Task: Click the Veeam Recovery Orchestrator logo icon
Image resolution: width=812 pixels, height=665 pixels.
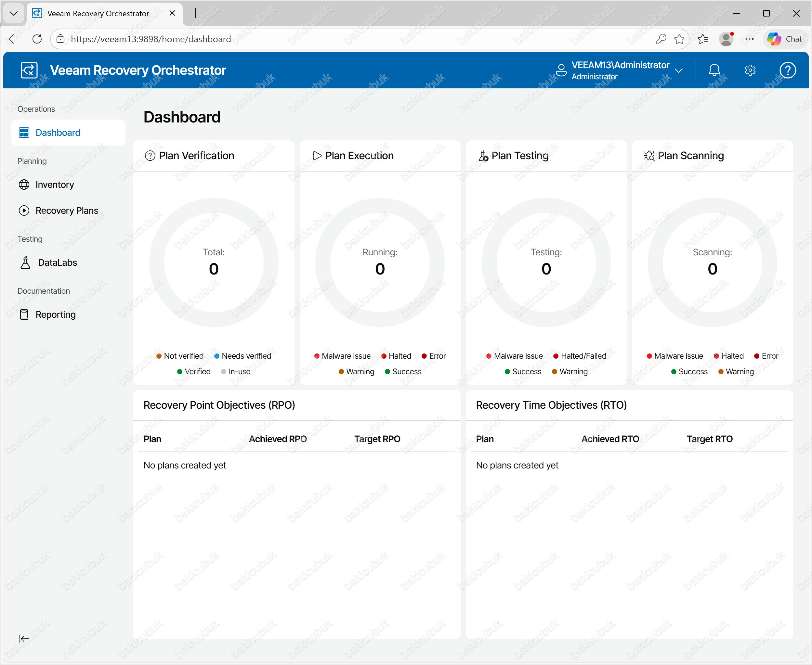Action: [x=29, y=70]
